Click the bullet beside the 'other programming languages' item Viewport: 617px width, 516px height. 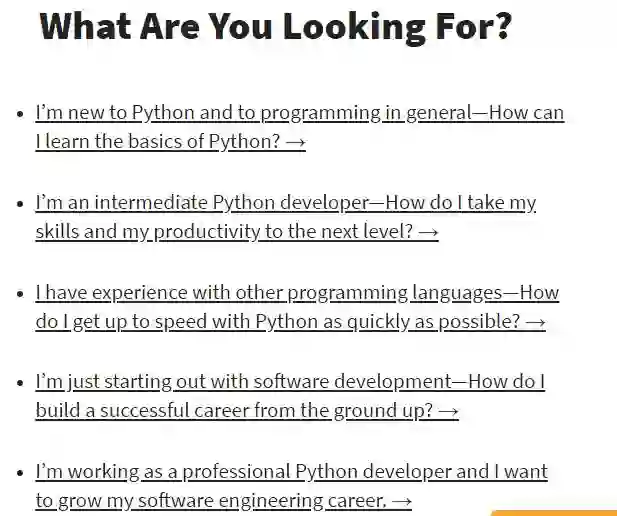pyautogui.click(x=20, y=294)
